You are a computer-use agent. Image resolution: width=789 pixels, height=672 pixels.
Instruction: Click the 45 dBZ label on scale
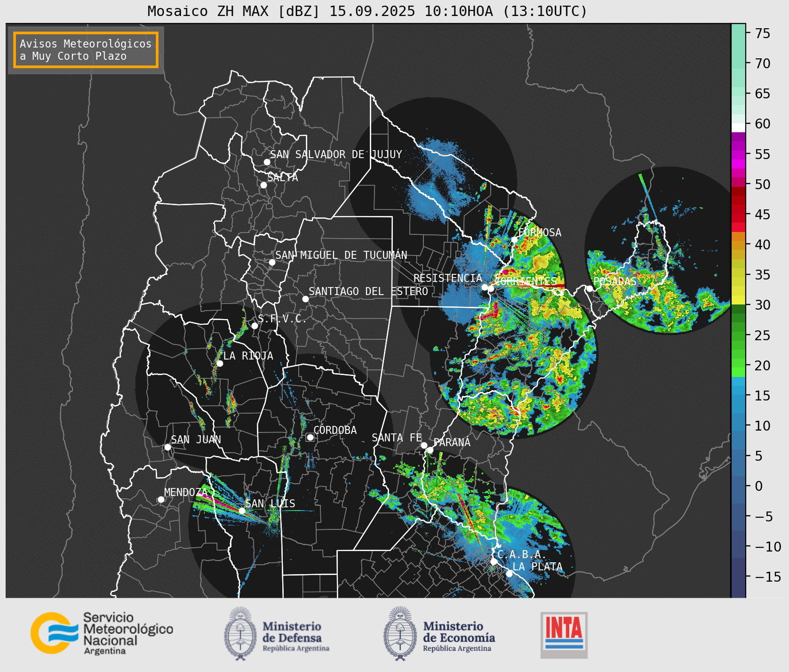(x=763, y=215)
